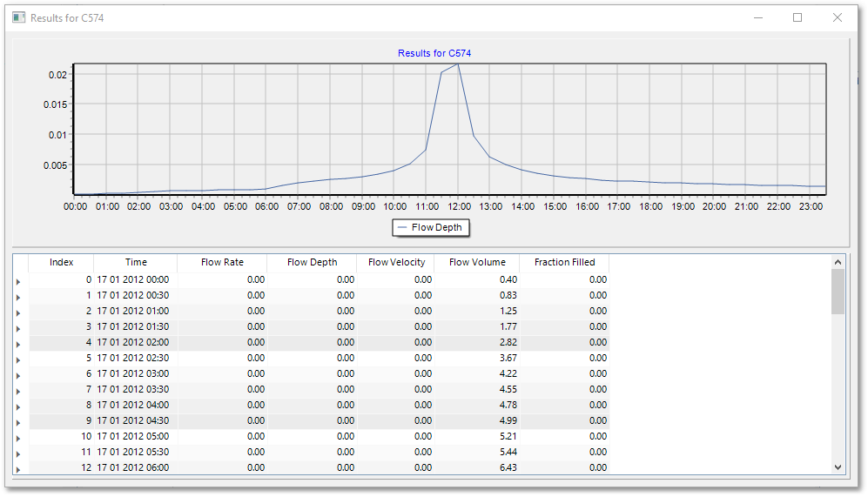The image size is (868, 497).
Task: Select the row arrow for index 11
Action: coord(18,454)
